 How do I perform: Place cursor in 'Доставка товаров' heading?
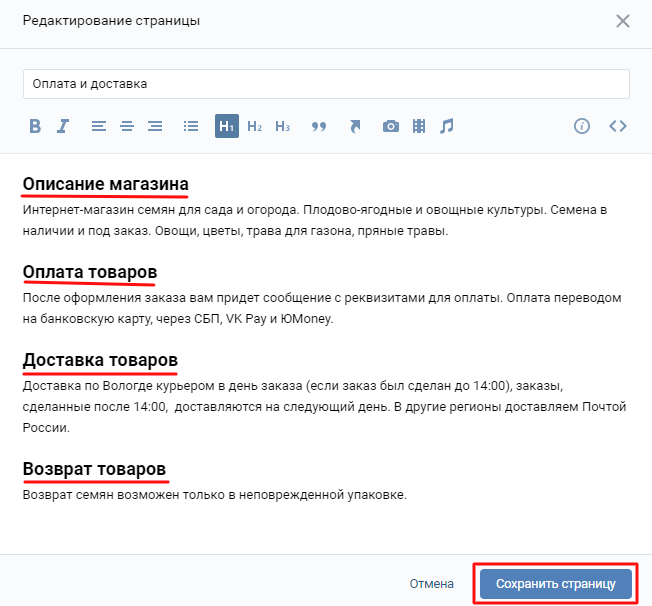pos(100,359)
